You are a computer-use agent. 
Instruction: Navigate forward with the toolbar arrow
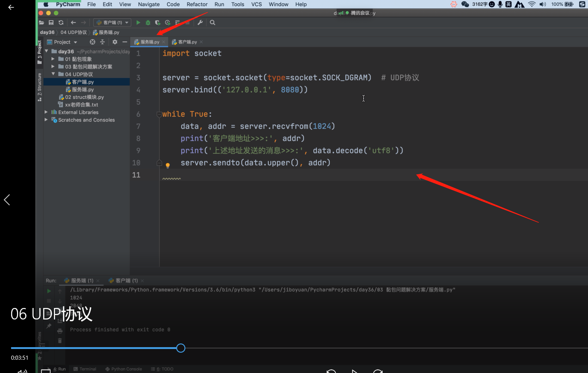[x=83, y=23]
